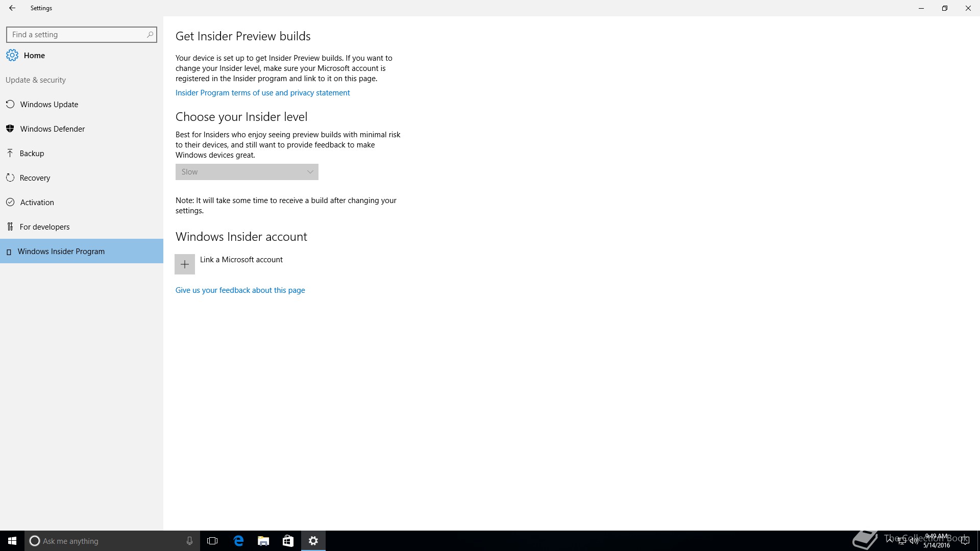Click Give us your feedback link
Screen dimensions: 980x551
point(240,290)
